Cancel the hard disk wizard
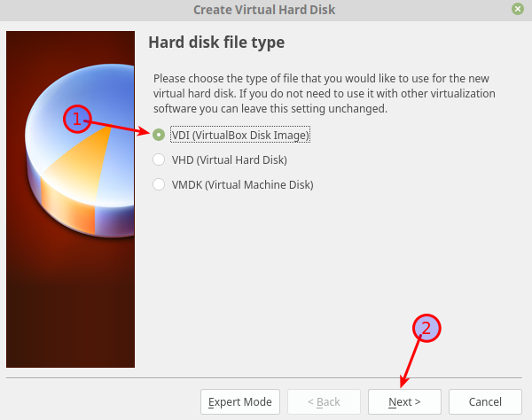 click(x=484, y=401)
